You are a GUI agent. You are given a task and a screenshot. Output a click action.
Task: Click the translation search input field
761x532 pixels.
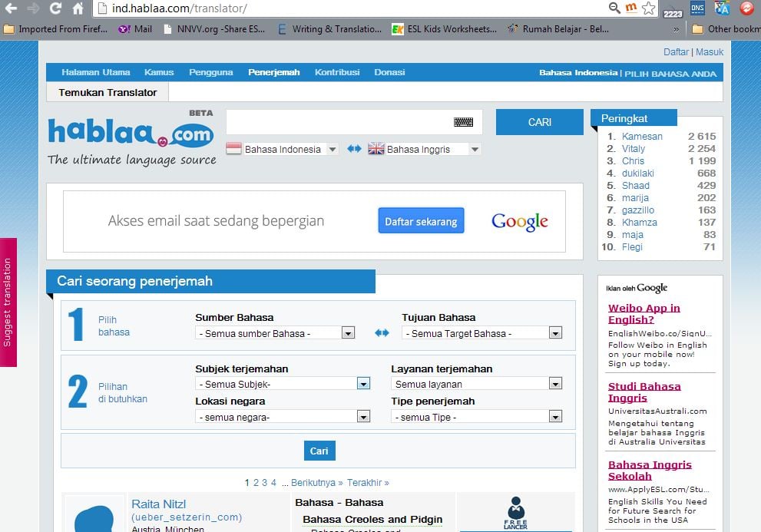pyautogui.click(x=338, y=122)
